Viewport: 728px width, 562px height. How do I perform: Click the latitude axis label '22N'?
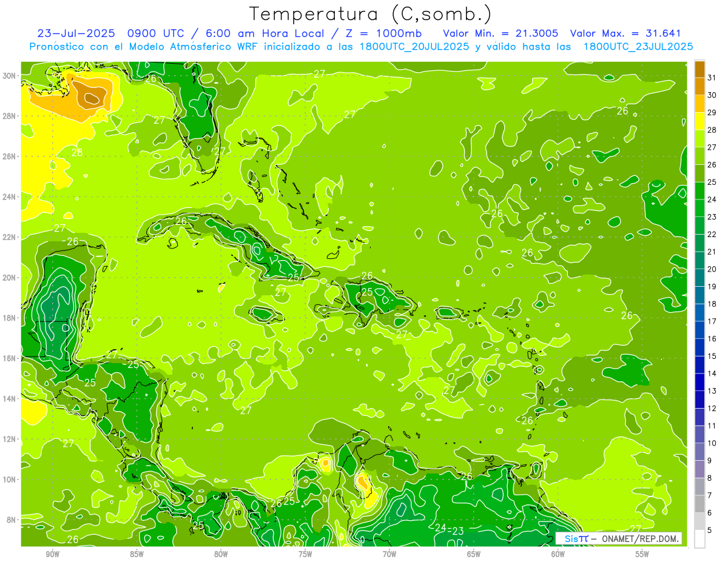click(10, 237)
